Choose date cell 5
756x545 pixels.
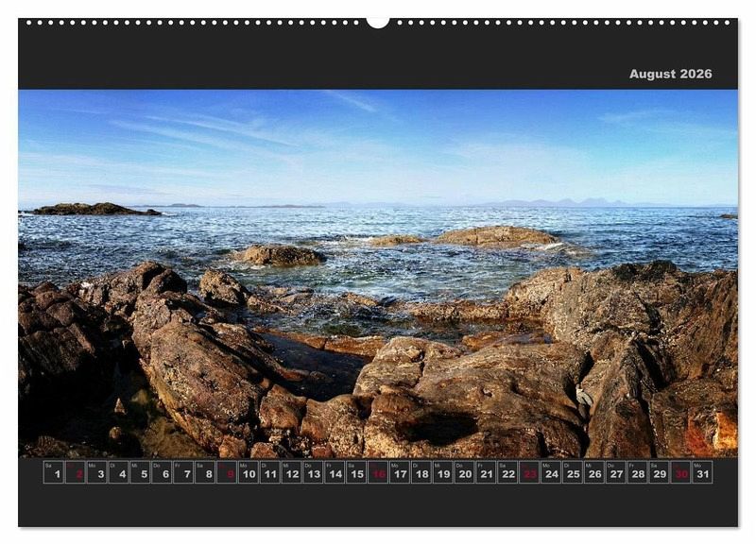(140, 472)
